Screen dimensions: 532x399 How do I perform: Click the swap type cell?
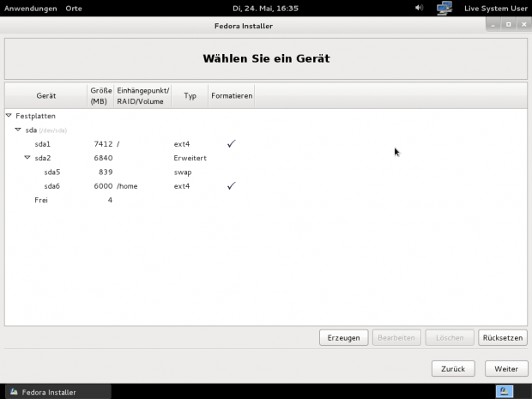pos(183,172)
